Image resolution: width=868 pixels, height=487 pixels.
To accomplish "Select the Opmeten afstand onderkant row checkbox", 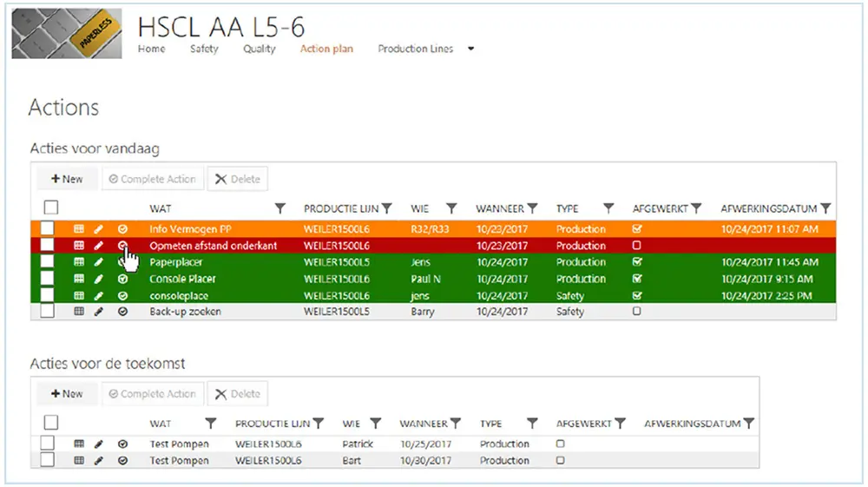I will click(48, 245).
